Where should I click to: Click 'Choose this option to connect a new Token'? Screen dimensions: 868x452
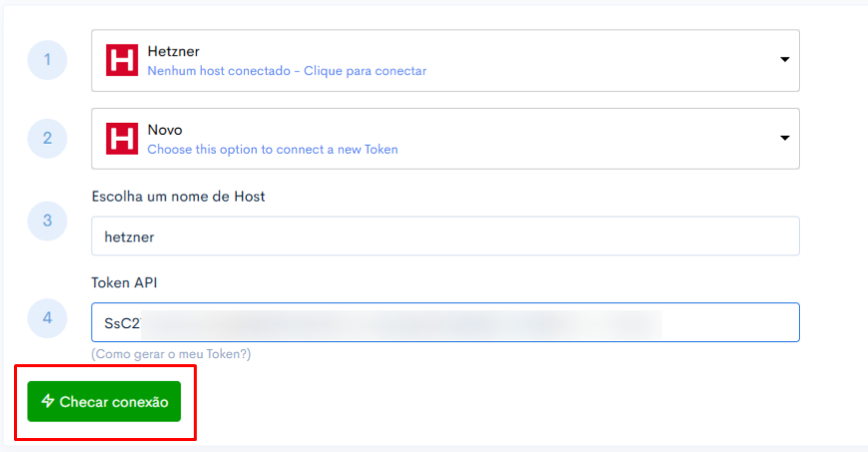click(x=273, y=150)
